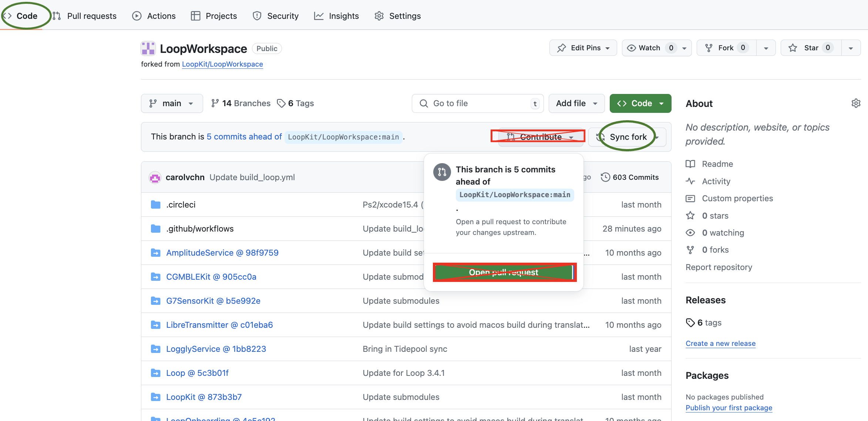Click the CGMBLEKit submodule folder icon

pyautogui.click(x=156, y=277)
